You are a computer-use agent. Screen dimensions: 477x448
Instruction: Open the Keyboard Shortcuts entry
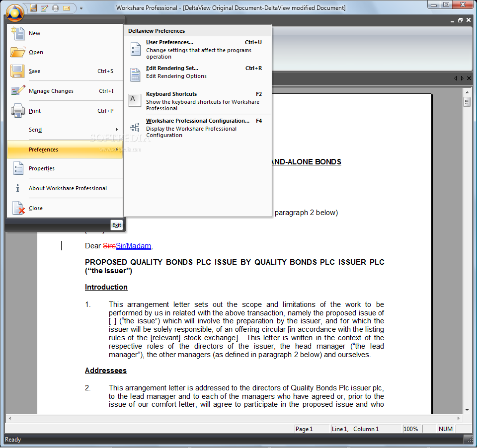(x=197, y=101)
